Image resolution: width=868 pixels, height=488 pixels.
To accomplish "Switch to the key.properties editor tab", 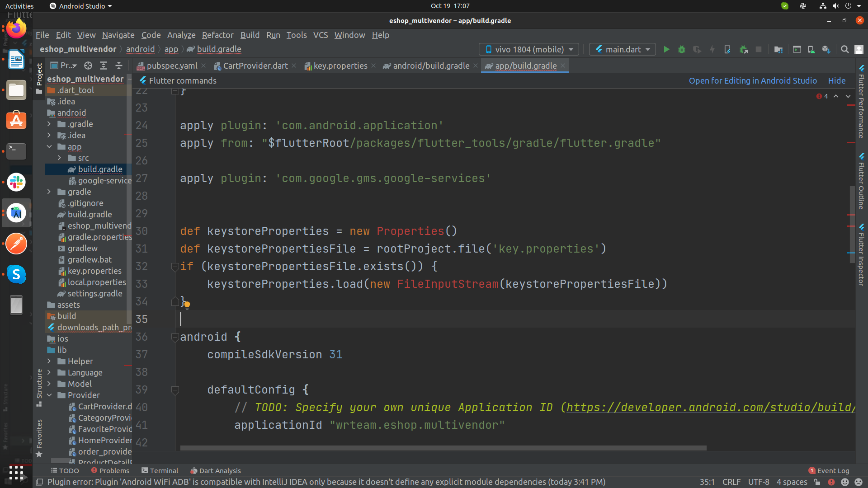I will [340, 66].
